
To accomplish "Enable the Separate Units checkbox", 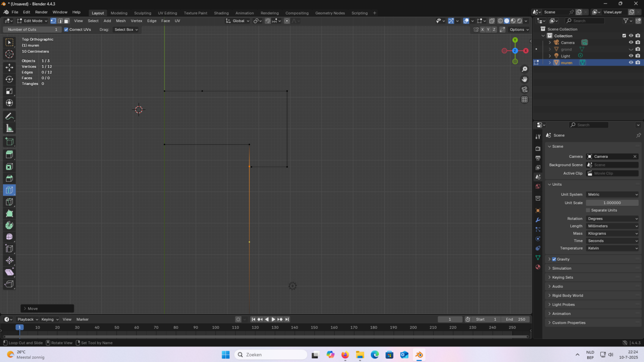I will tap(588, 210).
